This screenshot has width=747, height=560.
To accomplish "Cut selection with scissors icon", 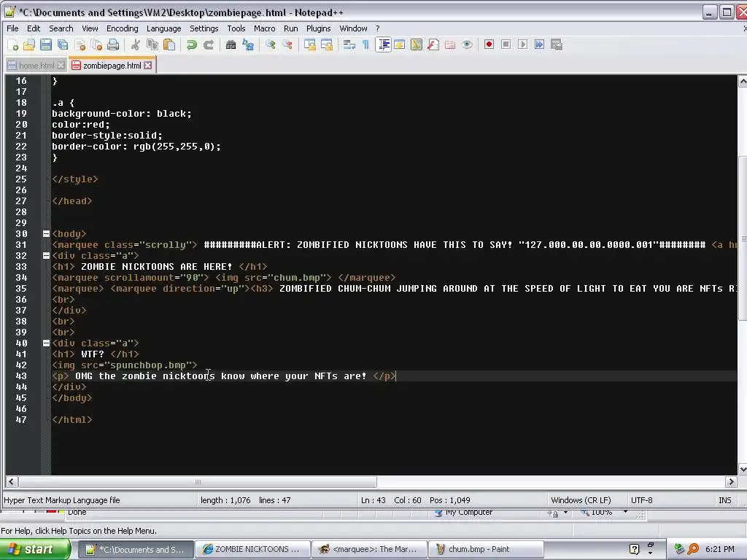I will click(136, 44).
